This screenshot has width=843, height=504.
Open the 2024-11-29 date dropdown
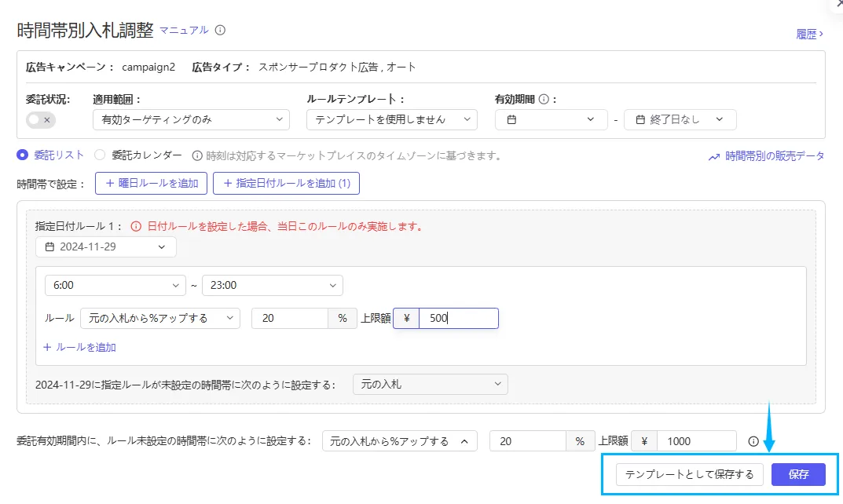(106, 247)
